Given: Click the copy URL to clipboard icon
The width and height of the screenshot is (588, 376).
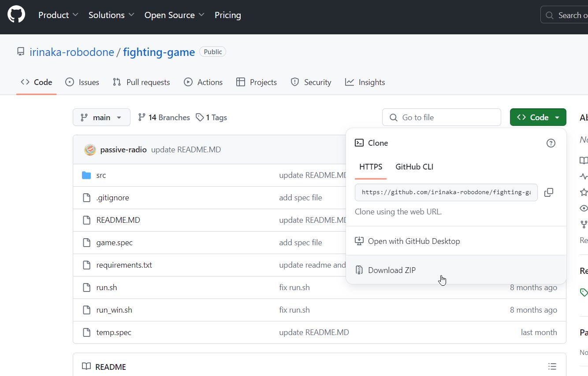Looking at the screenshot, I should [x=549, y=192].
